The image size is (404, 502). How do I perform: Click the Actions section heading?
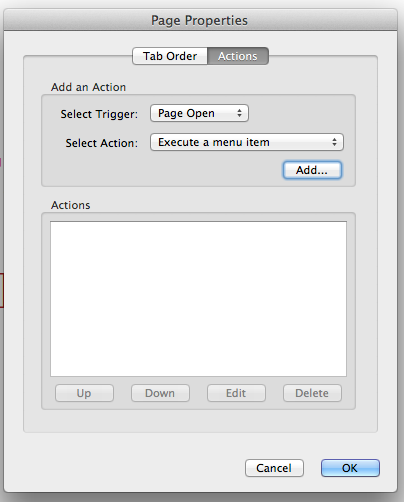[x=70, y=205]
